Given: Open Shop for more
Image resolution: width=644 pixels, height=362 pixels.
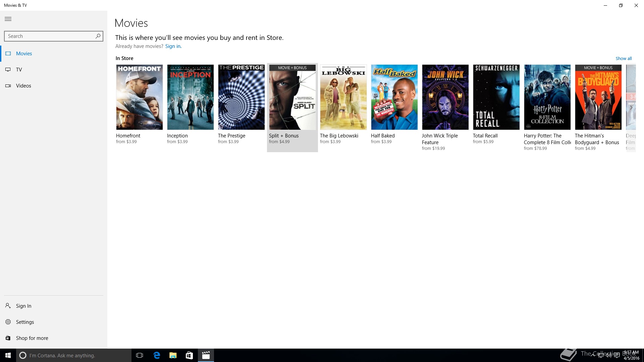Looking at the screenshot, I should coord(54,338).
